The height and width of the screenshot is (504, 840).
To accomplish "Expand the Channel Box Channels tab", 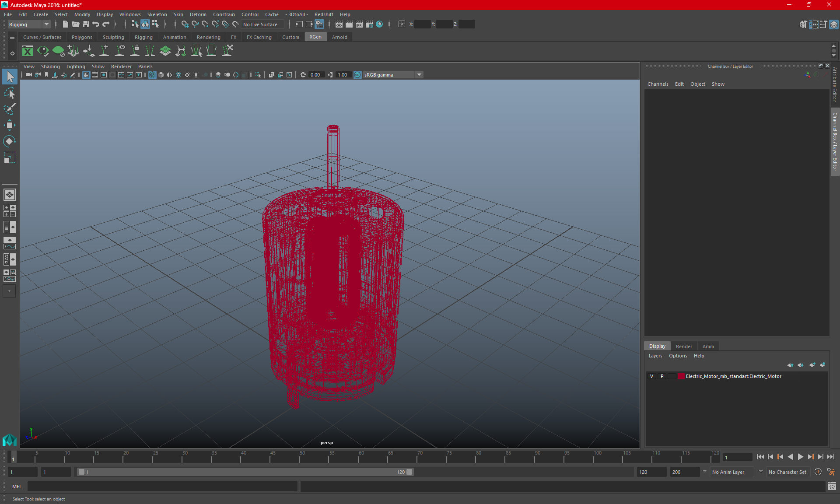I will [658, 84].
